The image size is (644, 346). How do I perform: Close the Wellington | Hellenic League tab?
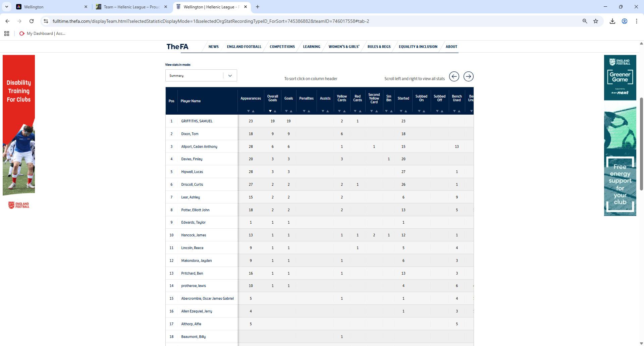click(x=246, y=7)
